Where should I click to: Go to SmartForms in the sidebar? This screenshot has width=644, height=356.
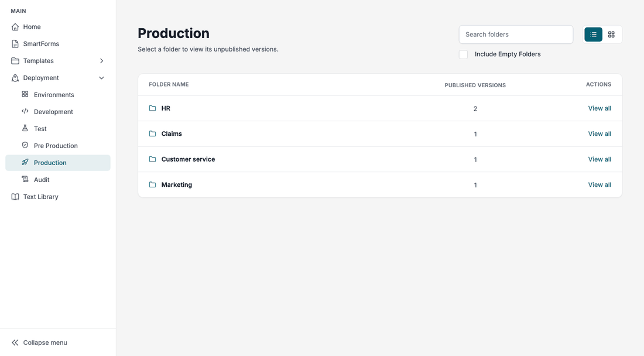tap(58, 44)
